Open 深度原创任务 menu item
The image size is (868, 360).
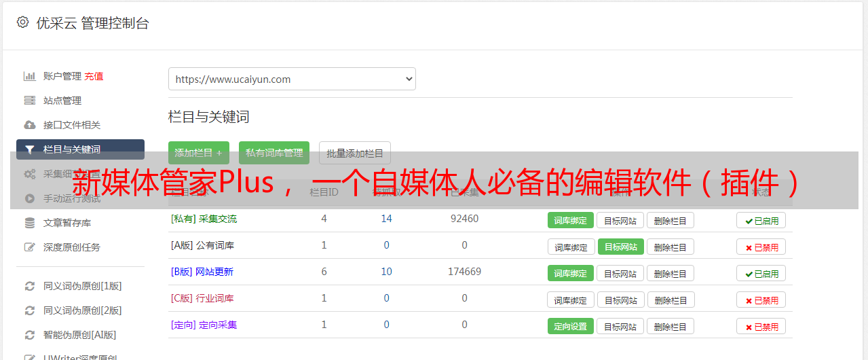coord(72,247)
